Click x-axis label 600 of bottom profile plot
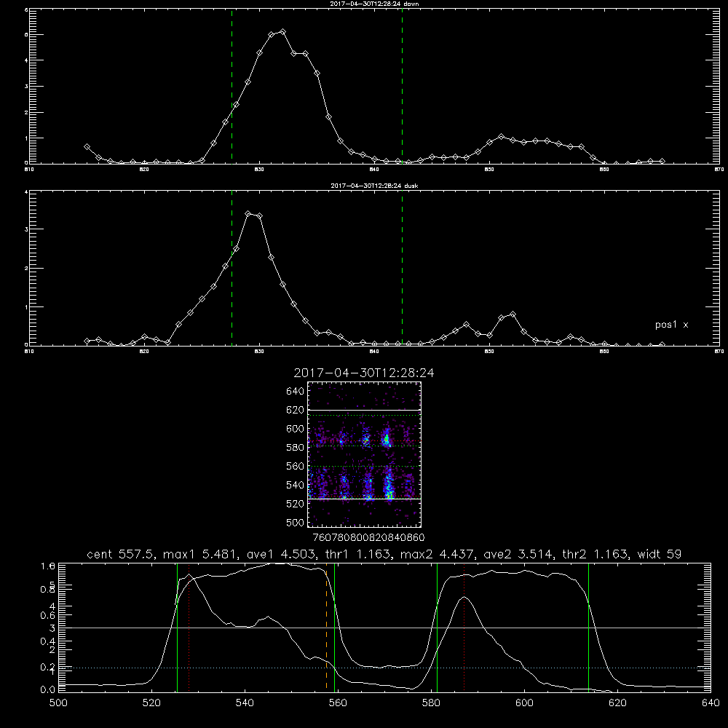 [x=524, y=703]
